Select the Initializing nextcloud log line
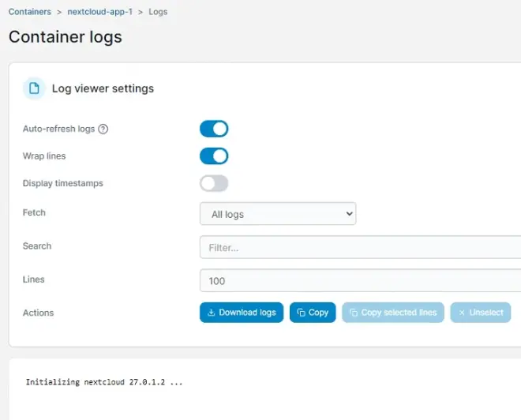This screenshot has width=521, height=420. (x=104, y=382)
